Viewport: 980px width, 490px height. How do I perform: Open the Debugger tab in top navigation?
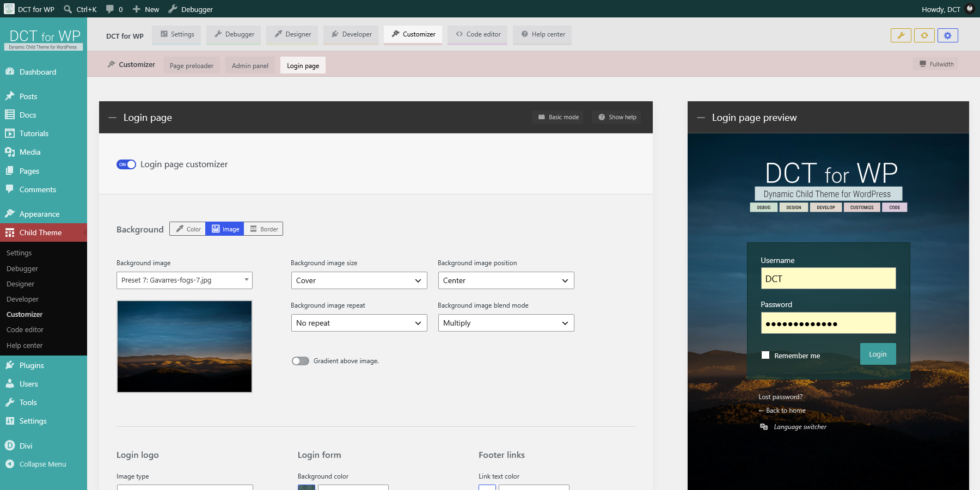click(234, 34)
